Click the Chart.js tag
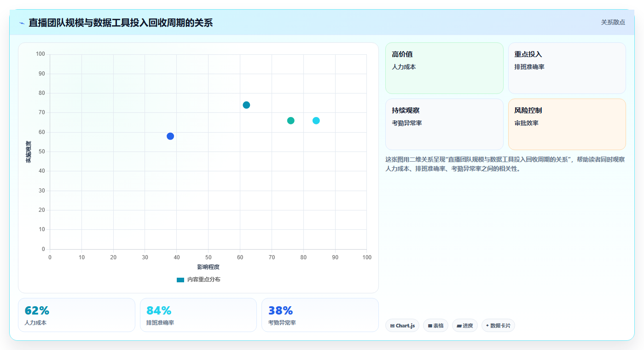This screenshot has width=644, height=350. tap(402, 326)
